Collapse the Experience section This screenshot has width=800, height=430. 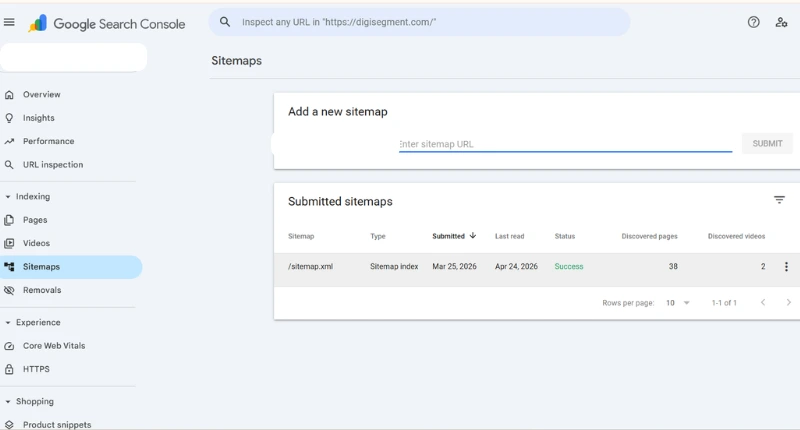point(8,323)
